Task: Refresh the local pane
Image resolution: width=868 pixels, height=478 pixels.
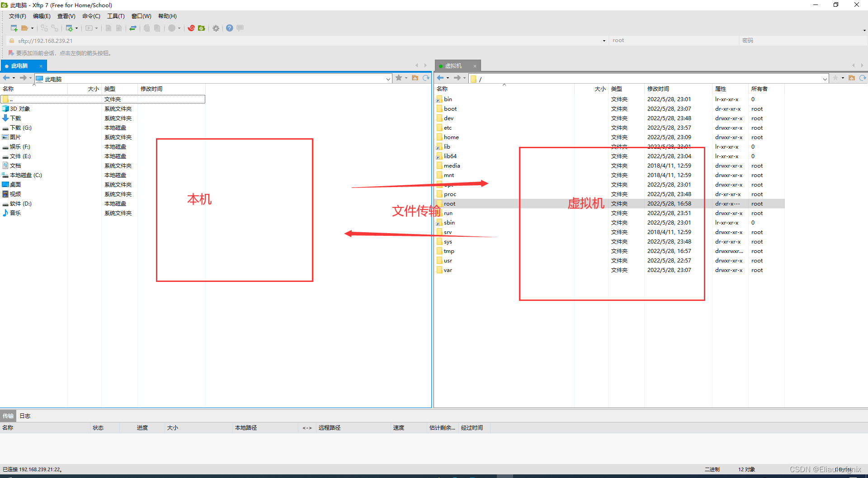Action: point(426,78)
